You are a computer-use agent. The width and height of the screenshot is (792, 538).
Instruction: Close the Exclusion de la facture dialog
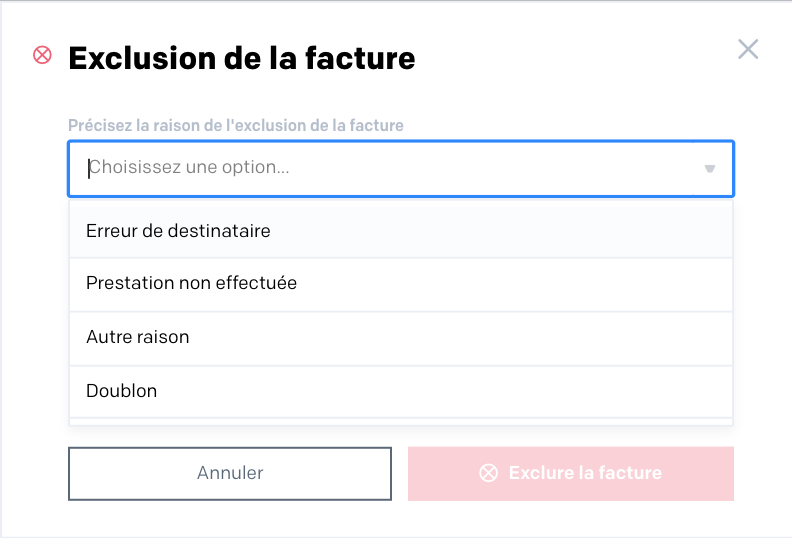click(x=748, y=49)
